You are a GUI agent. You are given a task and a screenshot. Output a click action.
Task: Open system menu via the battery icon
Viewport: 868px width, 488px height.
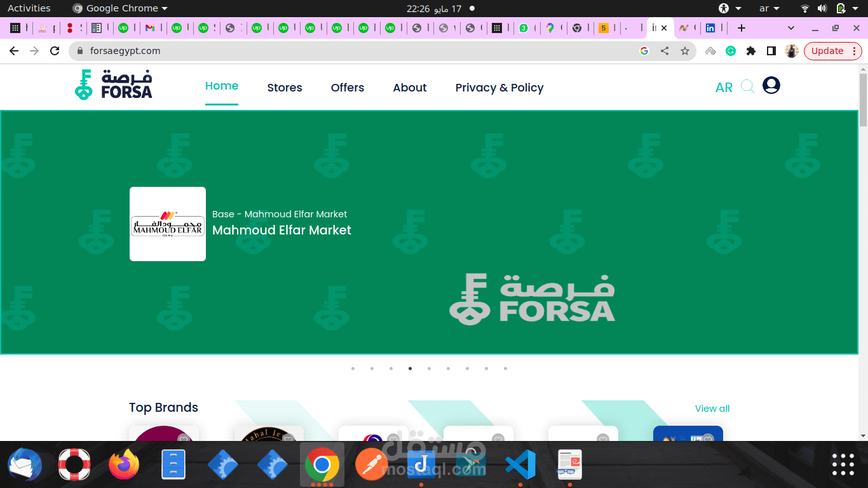(x=841, y=8)
